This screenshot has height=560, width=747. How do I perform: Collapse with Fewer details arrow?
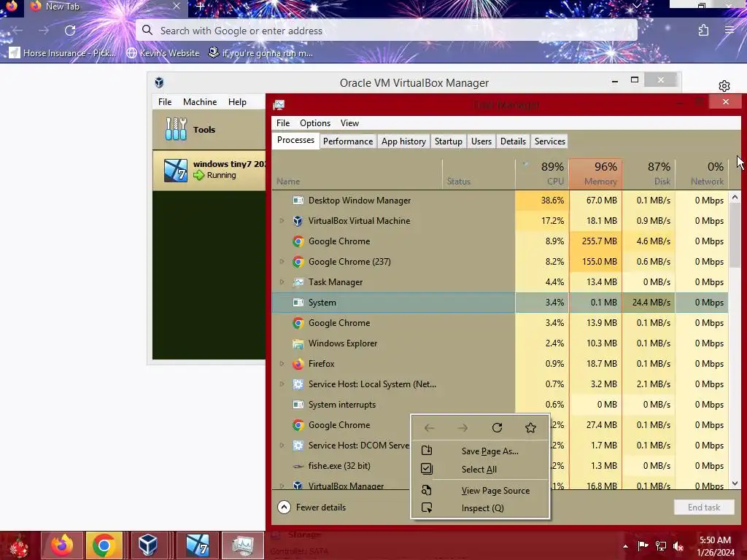click(x=284, y=507)
